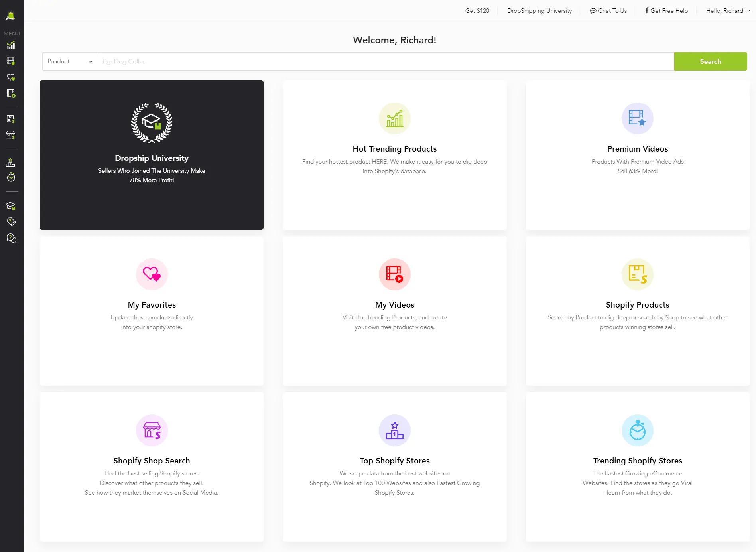Open Shopify Products icon in sidebar
756x552 pixels.
tap(11, 119)
